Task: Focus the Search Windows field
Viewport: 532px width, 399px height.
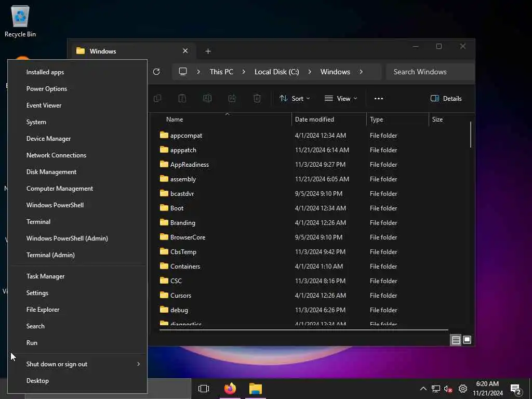Action: (430, 72)
